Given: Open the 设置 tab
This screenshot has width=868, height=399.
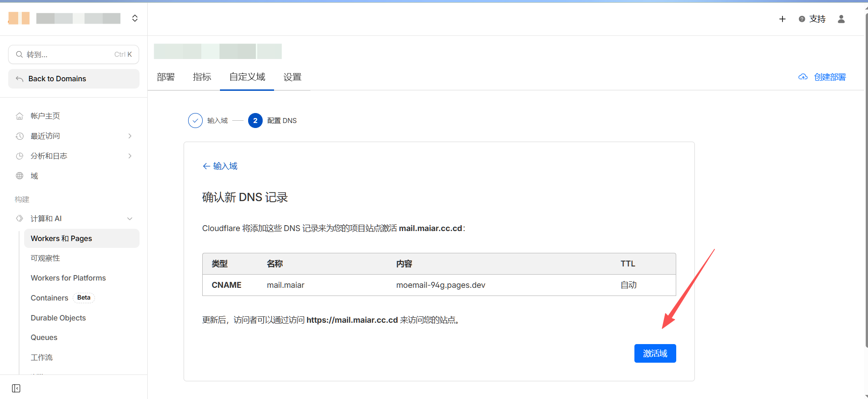Looking at the screenshot, I should (x=292, y=77).
